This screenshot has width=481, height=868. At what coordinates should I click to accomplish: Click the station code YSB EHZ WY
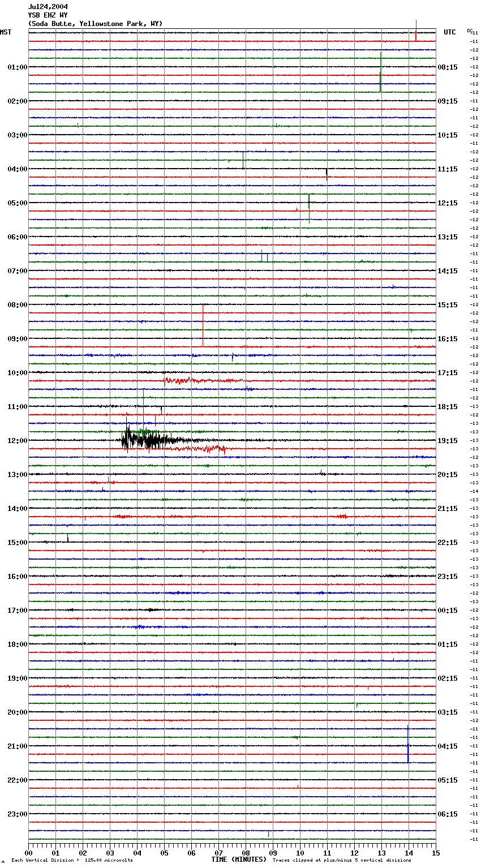[48, 15]
